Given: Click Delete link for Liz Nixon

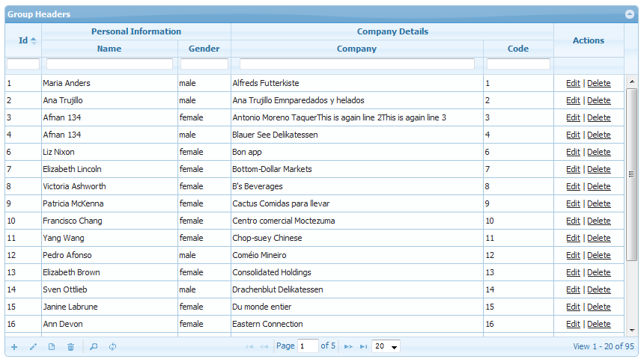Looking at the screenshot, I should (598, 152).
